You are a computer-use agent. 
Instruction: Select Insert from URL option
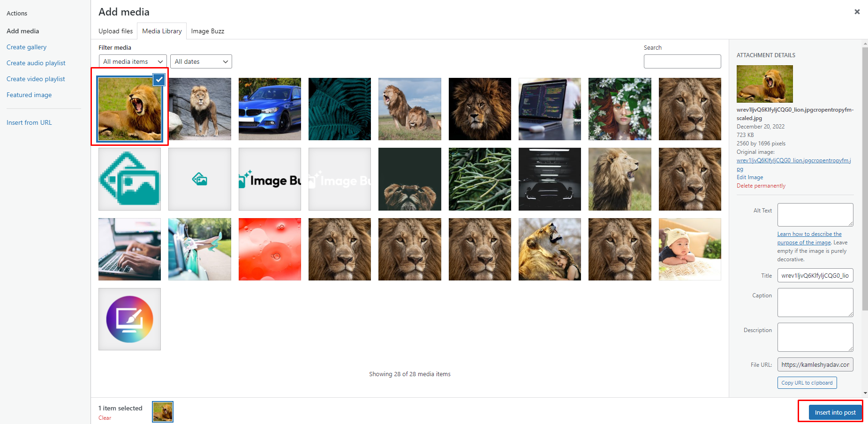pos(29,122)
